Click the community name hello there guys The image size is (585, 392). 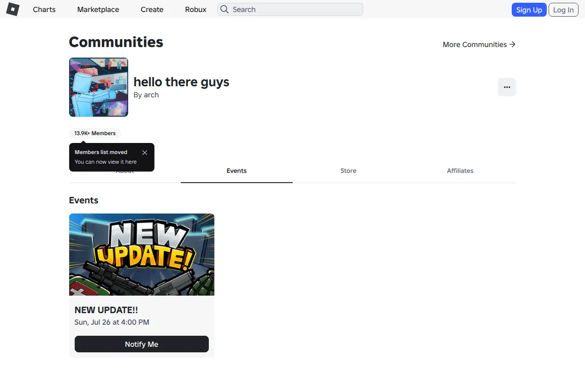pyautogui.click(x=181, y=82)
